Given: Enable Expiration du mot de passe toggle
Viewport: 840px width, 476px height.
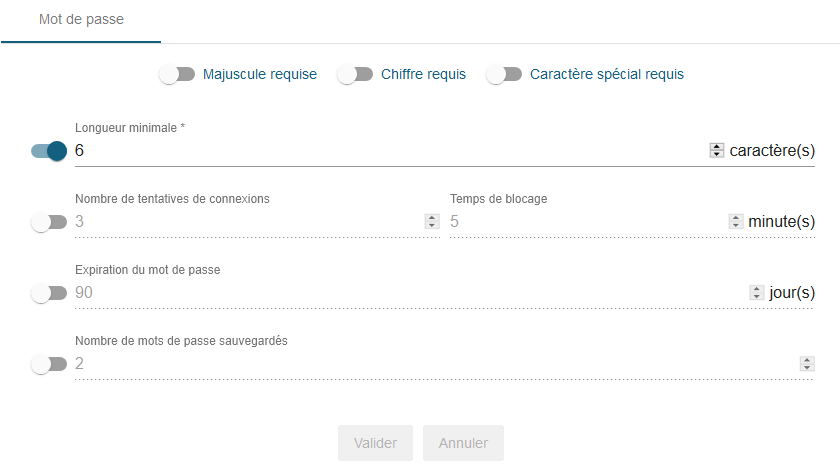Looking at the screenshot, I should tap(49, 293).
